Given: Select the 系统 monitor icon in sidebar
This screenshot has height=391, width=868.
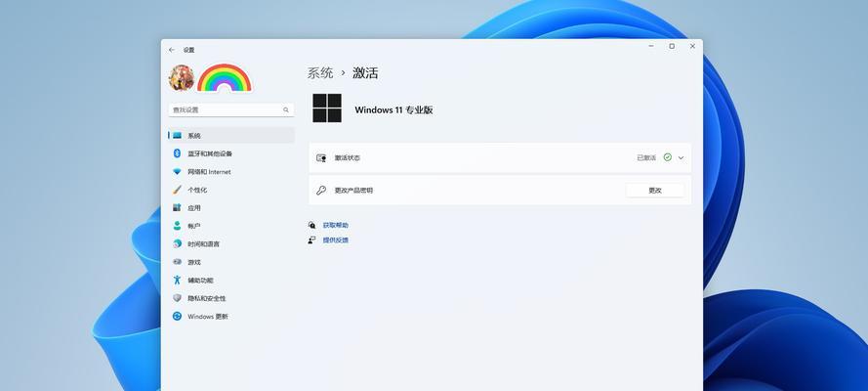Looking at the screenshot, I should tap(177, 136).
